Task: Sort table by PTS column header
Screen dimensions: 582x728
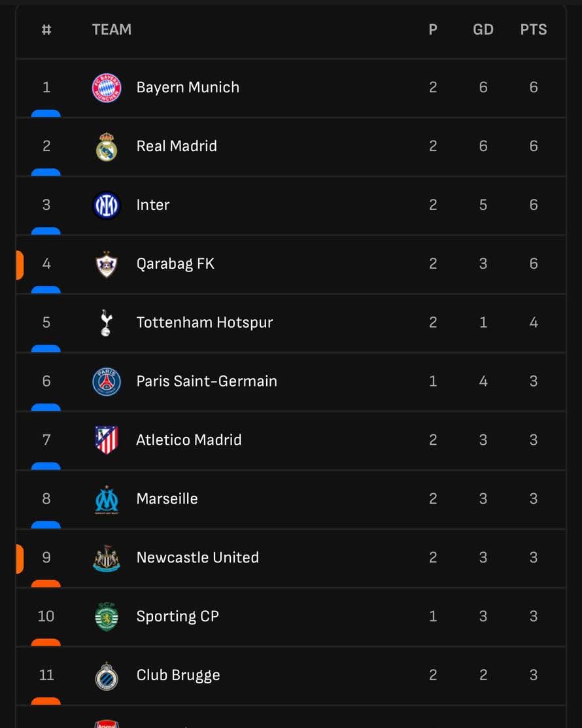Action: [534, 29]
